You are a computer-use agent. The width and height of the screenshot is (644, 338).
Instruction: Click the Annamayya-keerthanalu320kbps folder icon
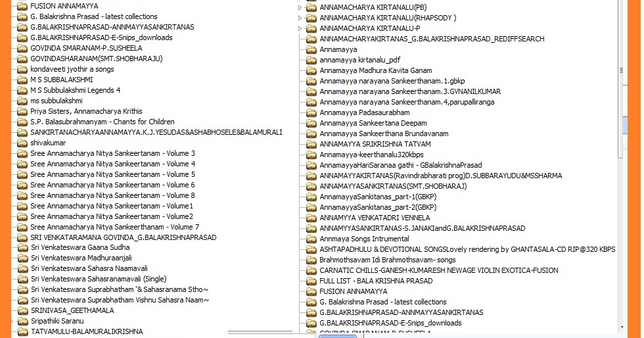coord(311,155)
